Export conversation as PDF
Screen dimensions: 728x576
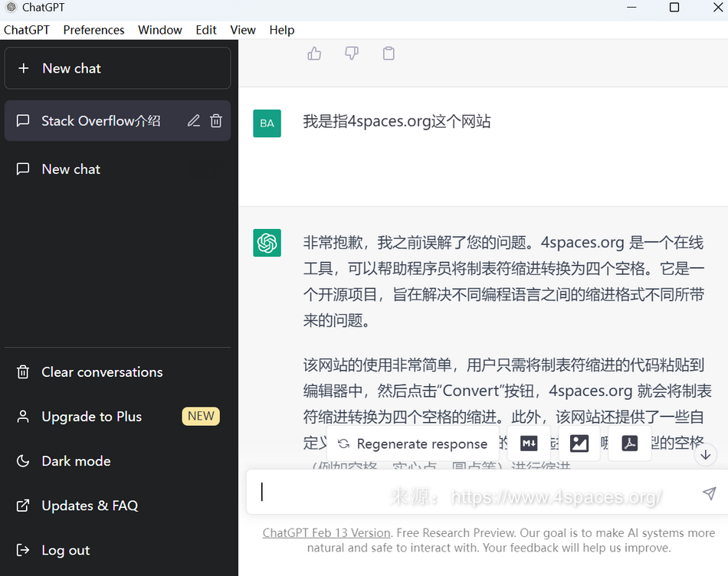click(630, 443)
